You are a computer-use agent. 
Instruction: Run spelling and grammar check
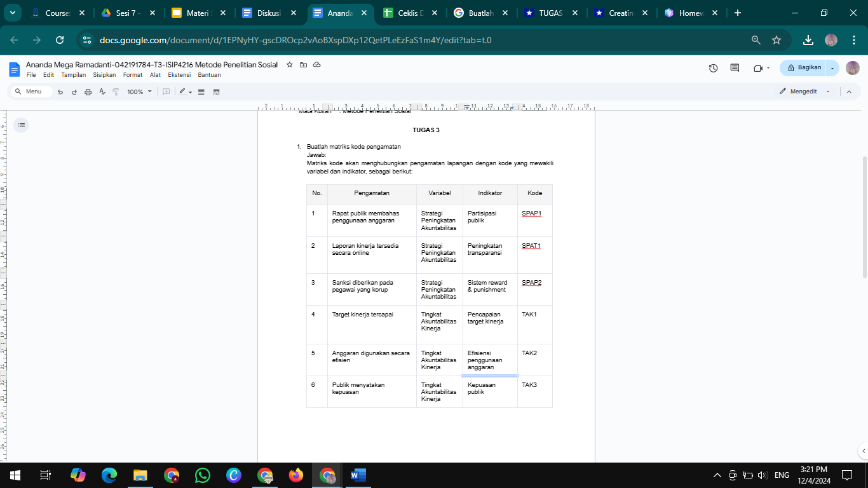point(102,91)
